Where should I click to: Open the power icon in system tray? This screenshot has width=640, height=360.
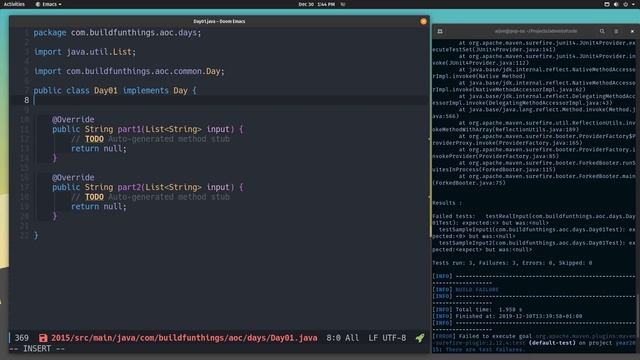tap(625, 4)
